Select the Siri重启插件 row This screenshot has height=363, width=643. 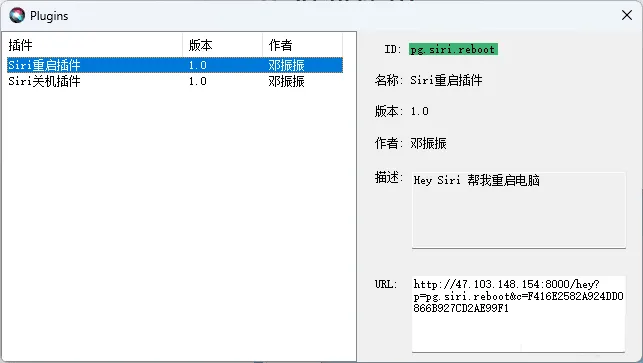175,65
